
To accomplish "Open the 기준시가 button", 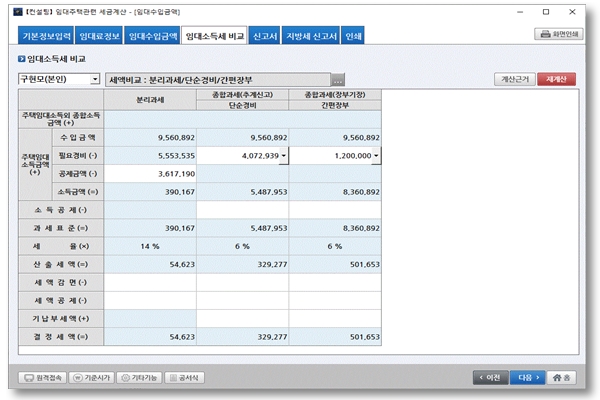I will tap(91, 378).
